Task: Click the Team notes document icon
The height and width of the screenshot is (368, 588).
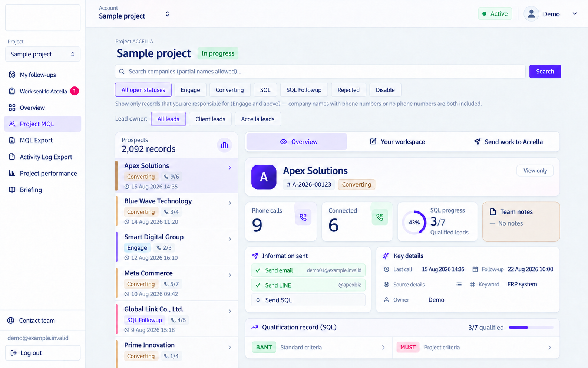Action: click(x=493, y=212)
